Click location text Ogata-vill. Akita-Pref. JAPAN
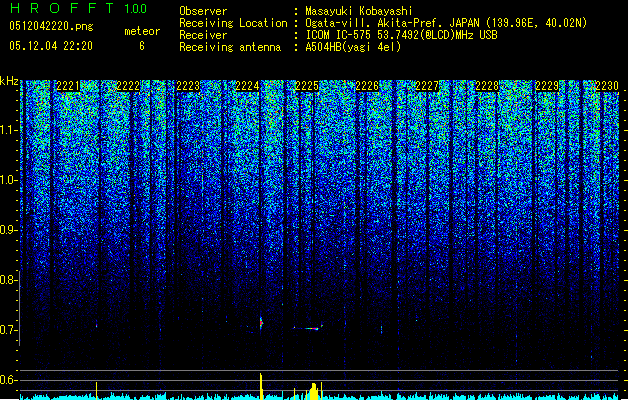 pyautogui.click(x=392, y=23)
